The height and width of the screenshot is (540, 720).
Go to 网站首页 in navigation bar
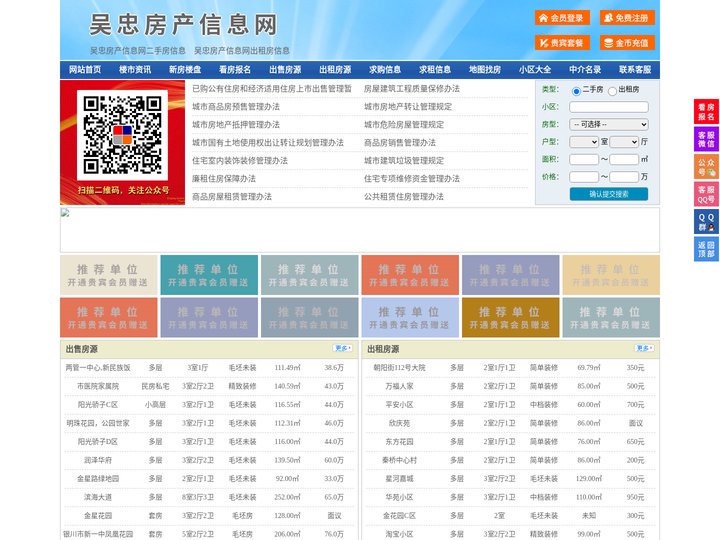coord(85,70)
